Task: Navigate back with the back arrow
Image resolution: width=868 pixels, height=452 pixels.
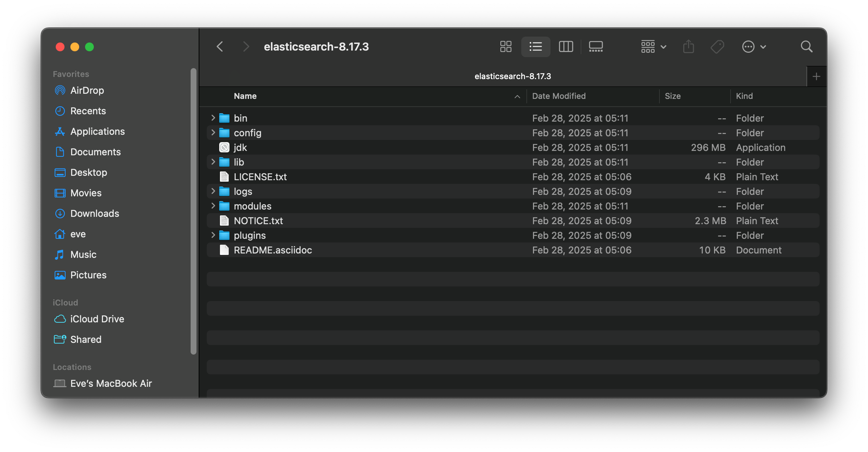Action: (x=220, y=47)
